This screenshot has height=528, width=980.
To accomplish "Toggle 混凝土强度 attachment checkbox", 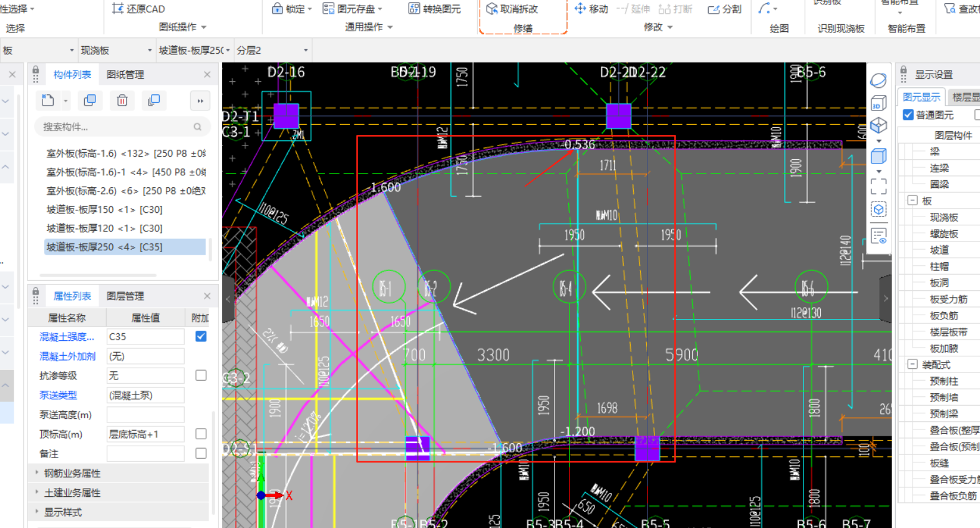I will (201, 336).
